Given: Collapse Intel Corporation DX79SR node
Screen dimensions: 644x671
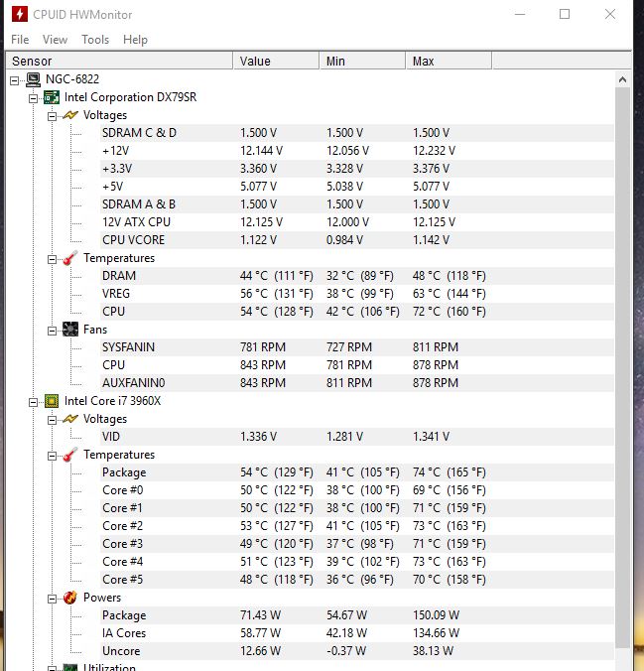Looking at the screenshot, I should click(34, 98).
